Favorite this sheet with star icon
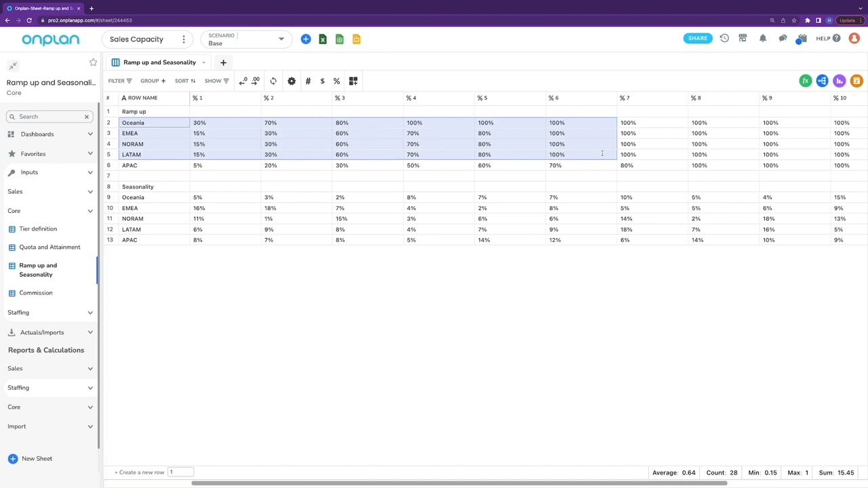The image size is (868, 488). [93, 63]
